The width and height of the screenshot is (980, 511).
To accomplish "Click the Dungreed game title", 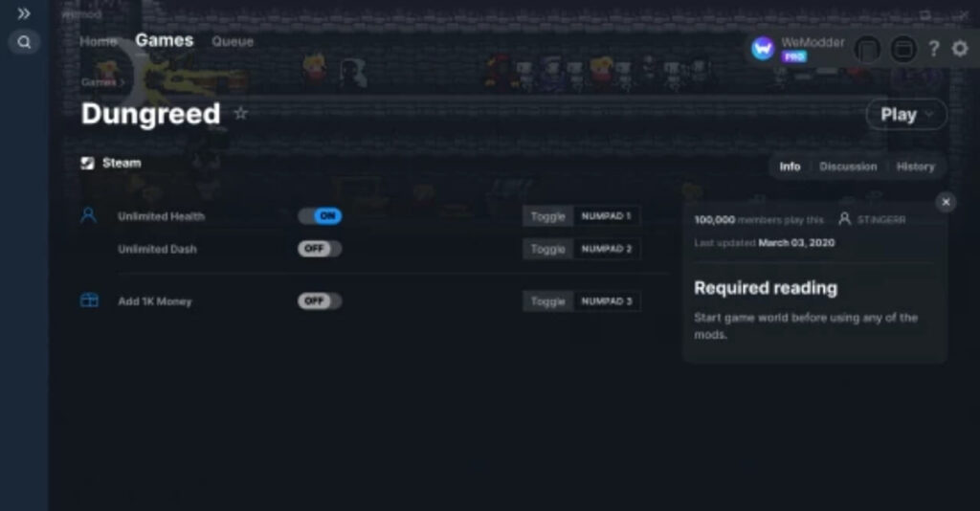I will coord(150,114).
